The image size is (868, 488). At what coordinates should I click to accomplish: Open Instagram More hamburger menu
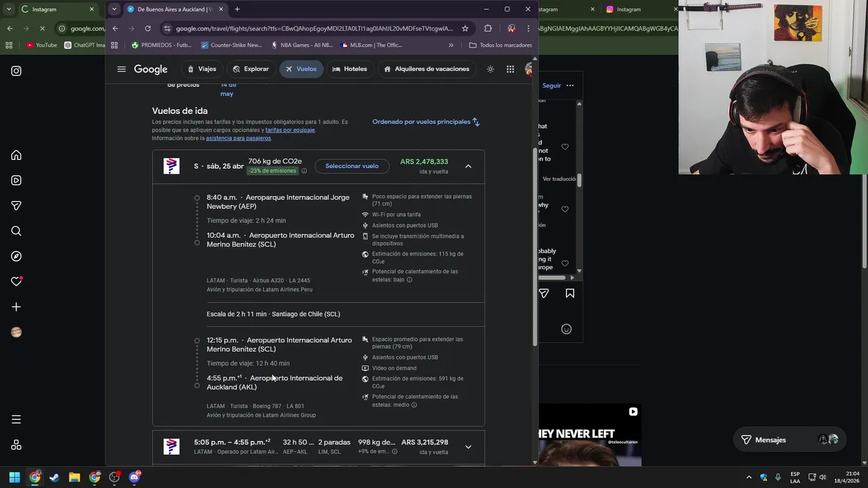16,420
